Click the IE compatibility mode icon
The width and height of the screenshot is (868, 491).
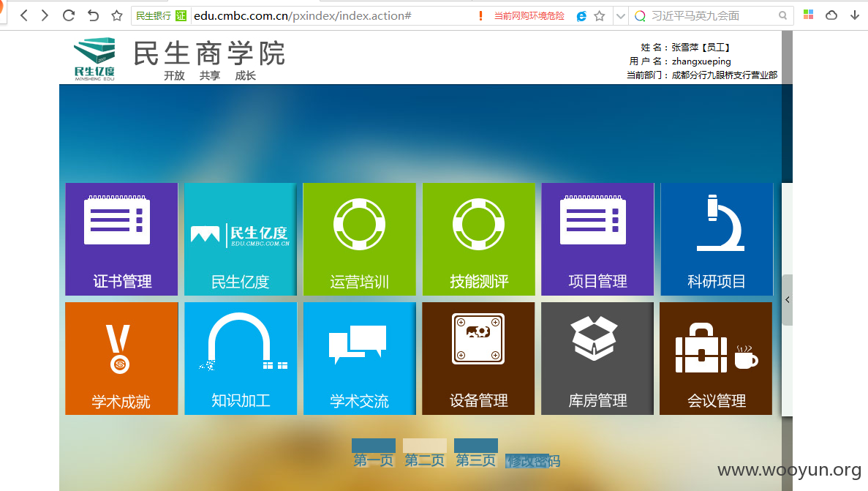(581, 16)
